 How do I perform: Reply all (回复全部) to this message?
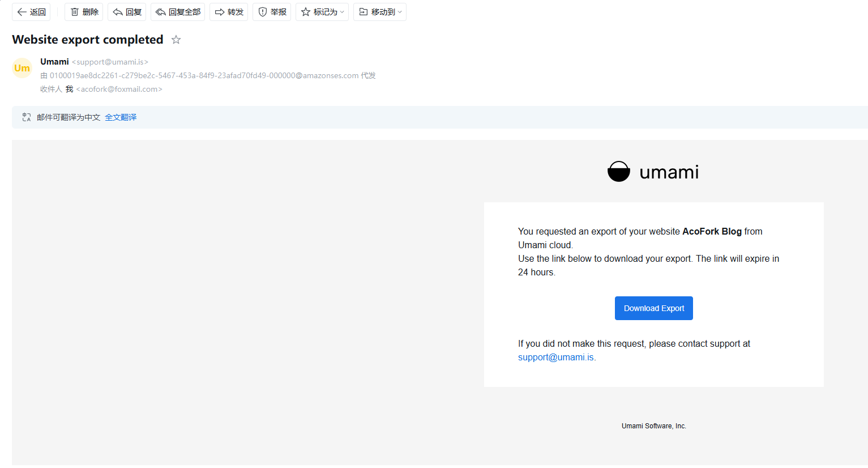(x=178, y=12)
